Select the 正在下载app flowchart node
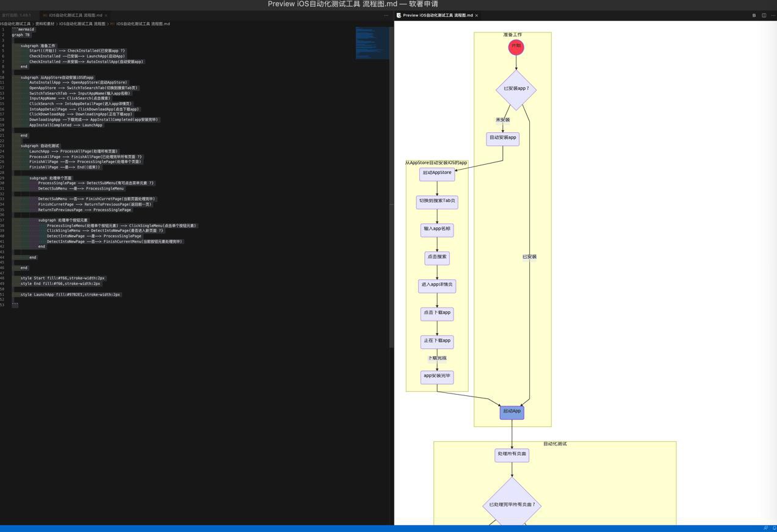 [x=437, y=342]
